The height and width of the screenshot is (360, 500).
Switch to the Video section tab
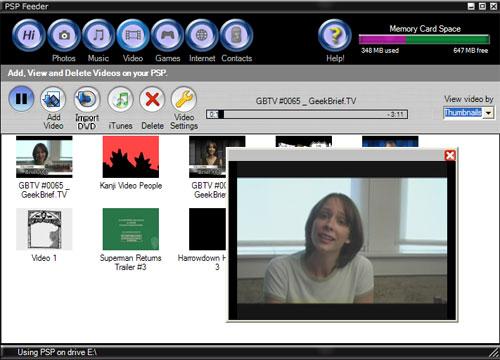133,35
